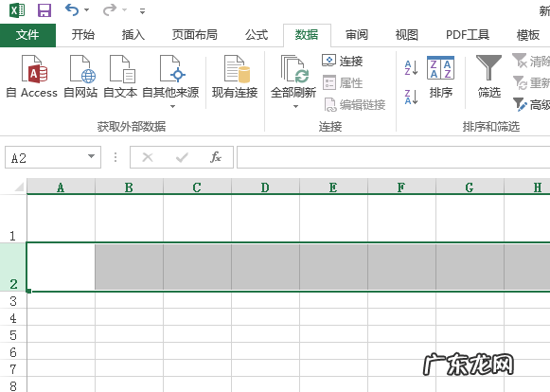Screen dimensions: 550x392
Task: Import data 自文本 (from text)
Action: [x=120, y=77]
